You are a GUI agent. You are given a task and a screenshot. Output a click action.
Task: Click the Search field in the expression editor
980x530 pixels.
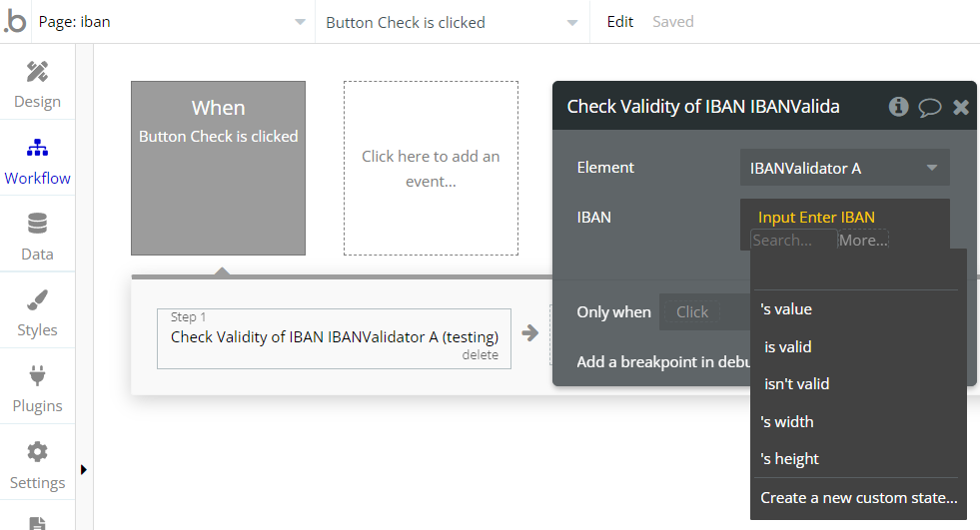[x=793, y=241]
